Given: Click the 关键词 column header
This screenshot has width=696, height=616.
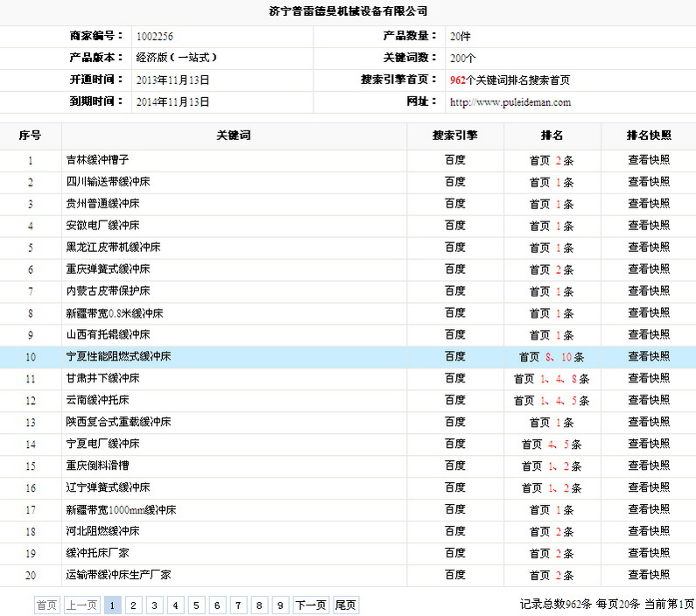Looking at the screenshot, I should pos(234,136).
